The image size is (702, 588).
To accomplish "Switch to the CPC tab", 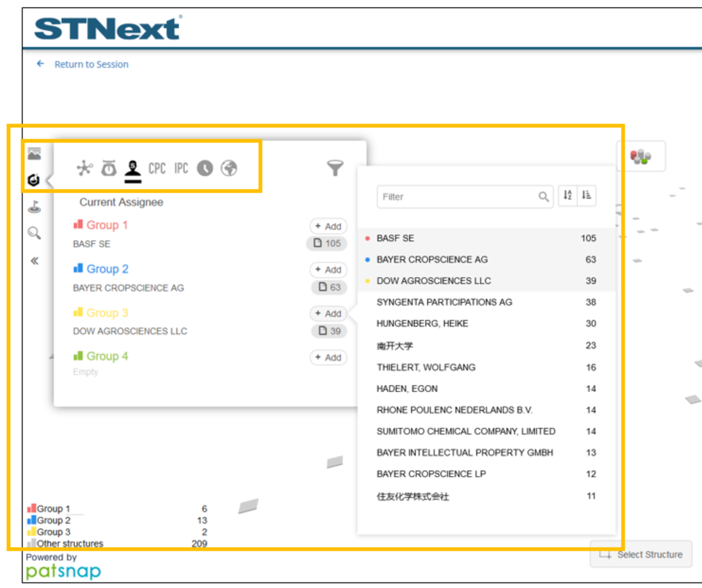I will coord(157,168).
